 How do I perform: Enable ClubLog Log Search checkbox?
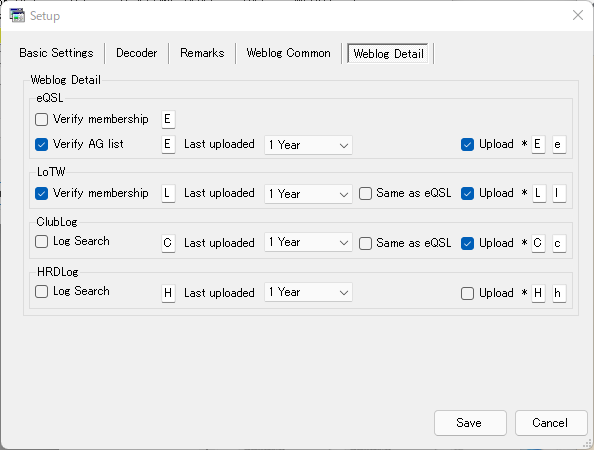pos(41,241)
